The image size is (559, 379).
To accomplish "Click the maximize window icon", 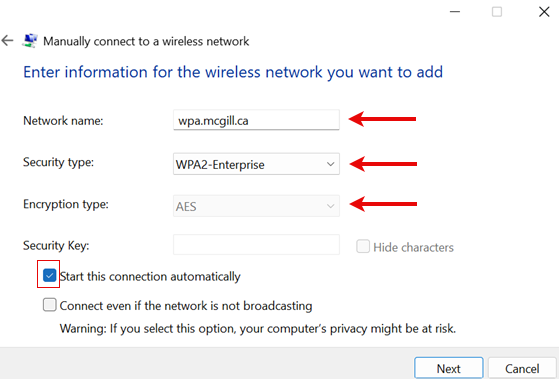I will pyautogui.click(x=497, y=12).
